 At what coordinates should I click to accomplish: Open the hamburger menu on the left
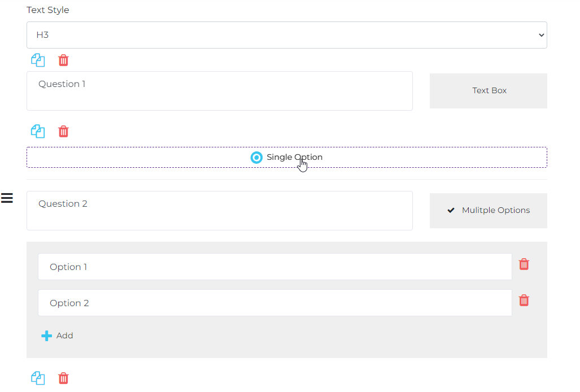(x=7, y=198)
